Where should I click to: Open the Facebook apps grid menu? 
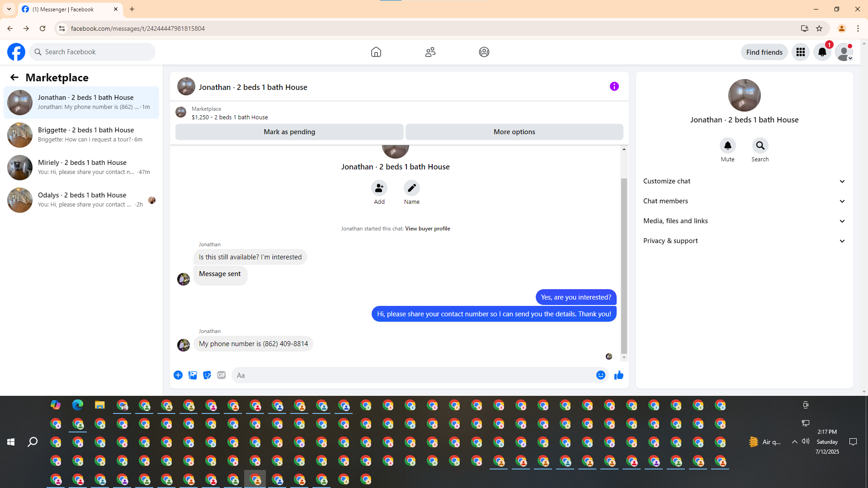pyautogui.click(x=800, y=52)
